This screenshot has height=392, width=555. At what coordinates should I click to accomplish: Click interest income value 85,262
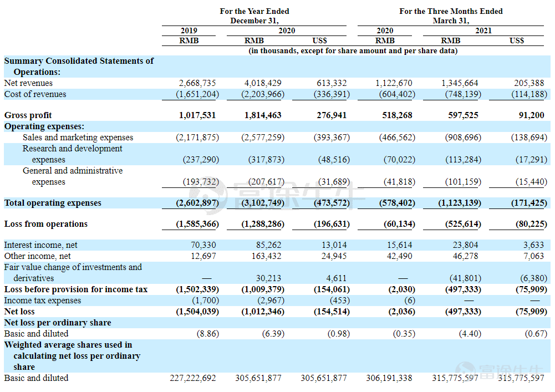tap(269, 245)
